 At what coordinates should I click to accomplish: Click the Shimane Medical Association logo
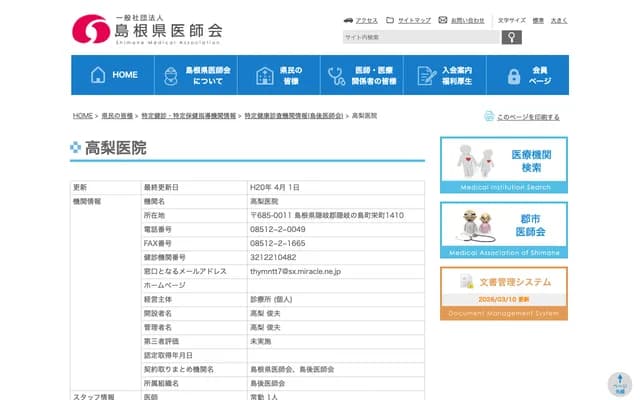[147, 26]
